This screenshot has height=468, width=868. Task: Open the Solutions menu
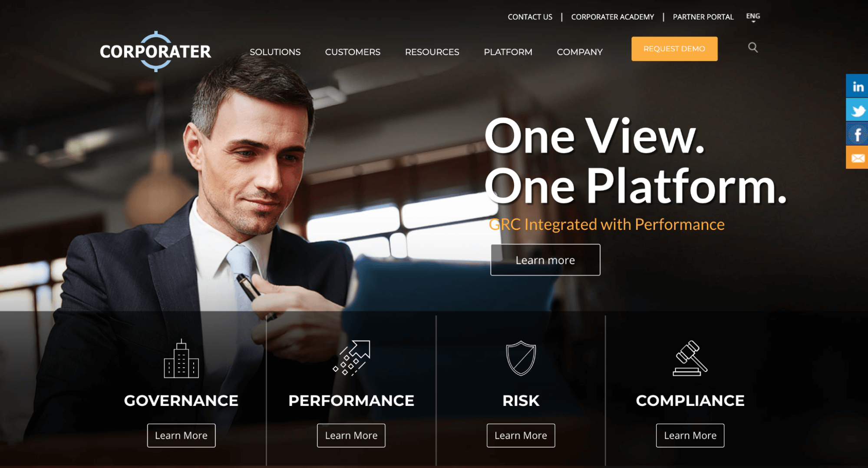[275, 52]
